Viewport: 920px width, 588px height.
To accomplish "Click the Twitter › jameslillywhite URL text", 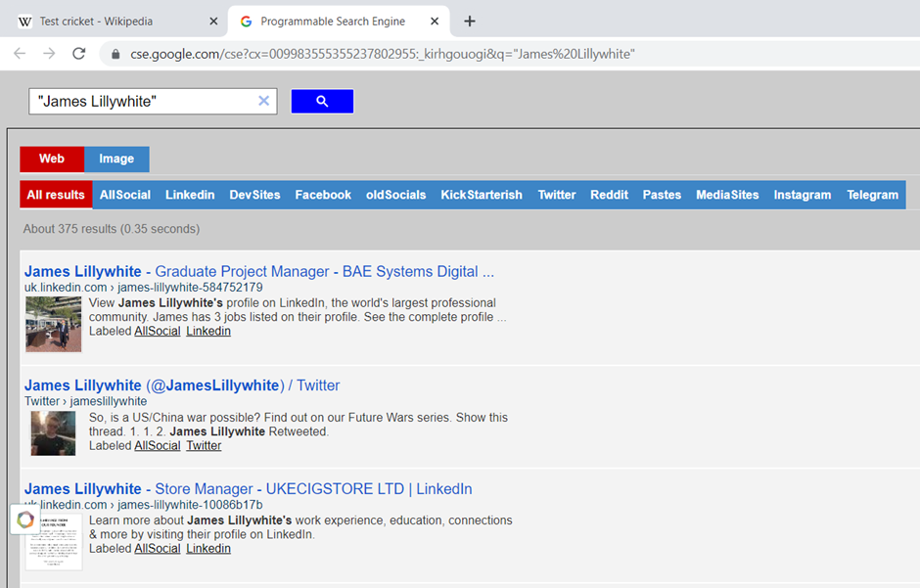I will click(86, 401).
